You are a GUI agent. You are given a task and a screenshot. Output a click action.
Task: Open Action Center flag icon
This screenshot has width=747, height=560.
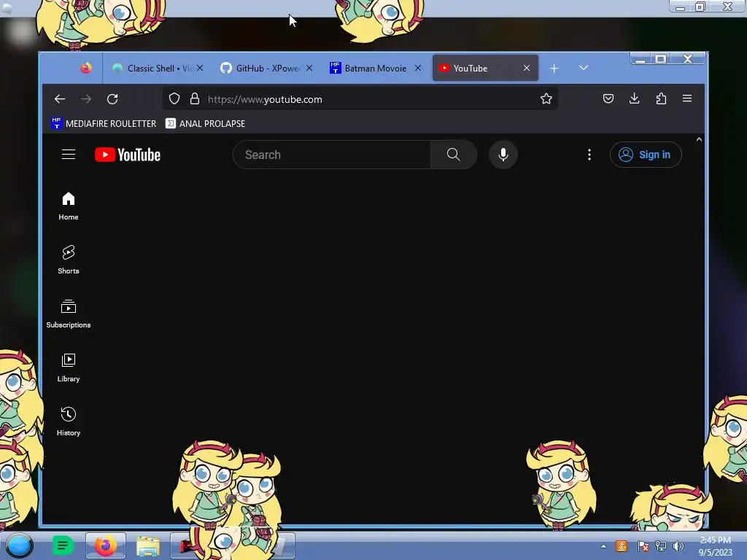[x=643, y=546]
